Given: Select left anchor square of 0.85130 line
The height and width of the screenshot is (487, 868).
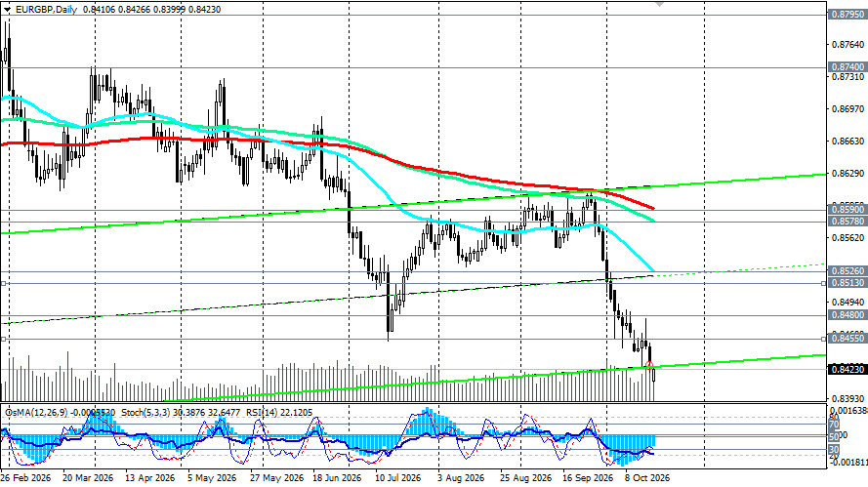Looking at the screenshot, I should click(x=3, y=283).
